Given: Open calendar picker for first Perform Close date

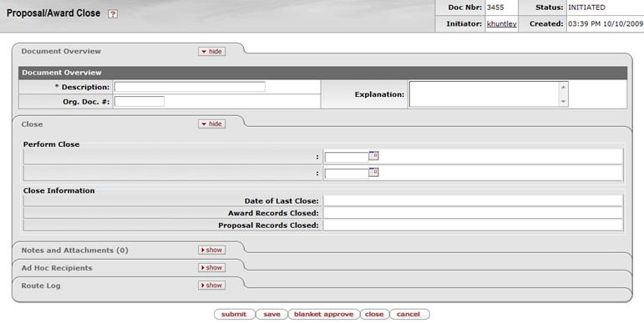Looking at the screenshot, I should coord(373,155).
